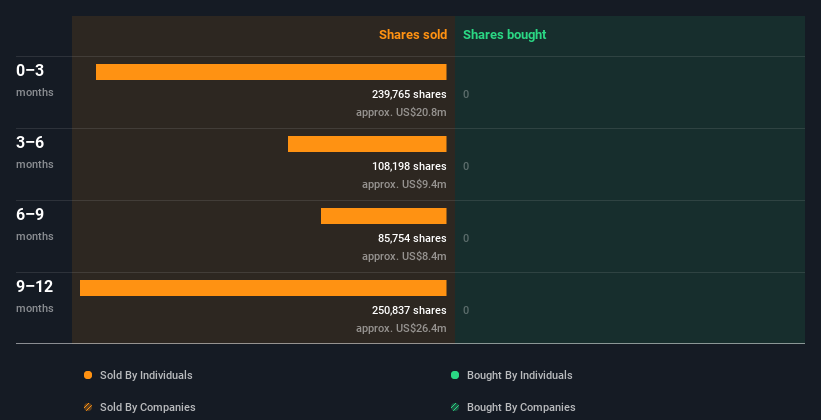Toggle the Bought By Individuals legend label
821x420 pixels.
[519, 375]
